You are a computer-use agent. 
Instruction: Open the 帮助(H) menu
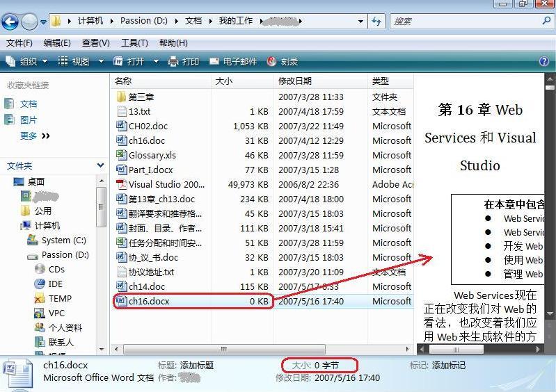coord(173,43)
